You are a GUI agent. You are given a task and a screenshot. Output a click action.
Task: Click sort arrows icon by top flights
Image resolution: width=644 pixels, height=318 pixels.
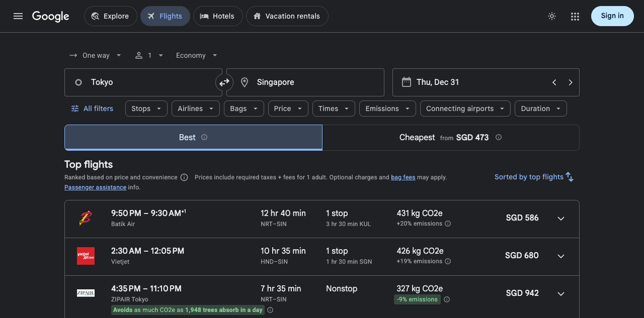tap(570, 177)
